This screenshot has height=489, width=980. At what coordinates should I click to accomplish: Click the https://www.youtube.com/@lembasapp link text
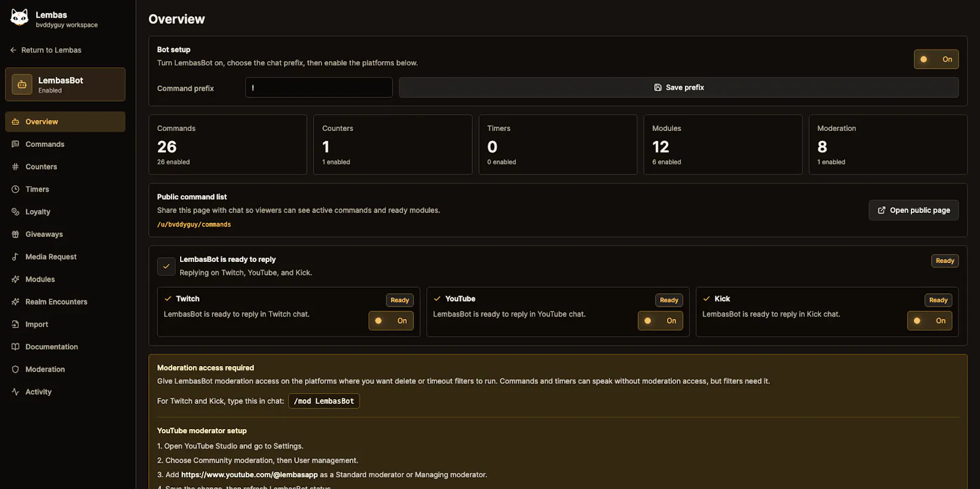click(x=249, y=475)
